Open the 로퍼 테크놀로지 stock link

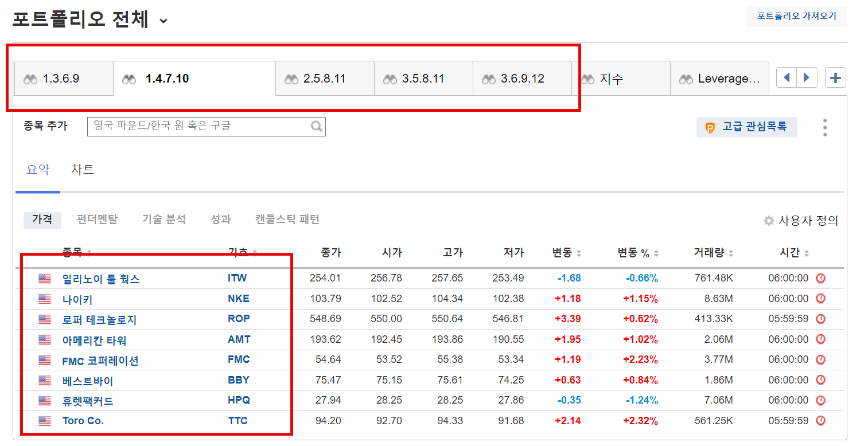(x=99, y=319)
